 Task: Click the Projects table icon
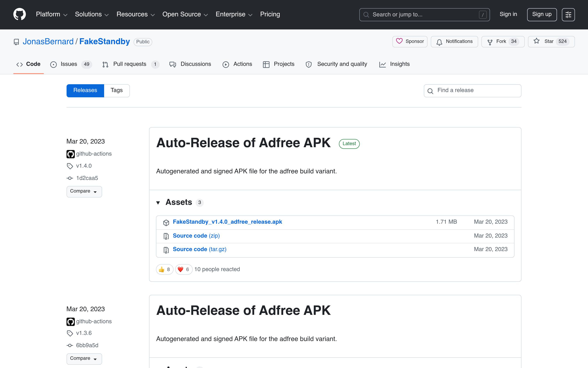point(266,64)
